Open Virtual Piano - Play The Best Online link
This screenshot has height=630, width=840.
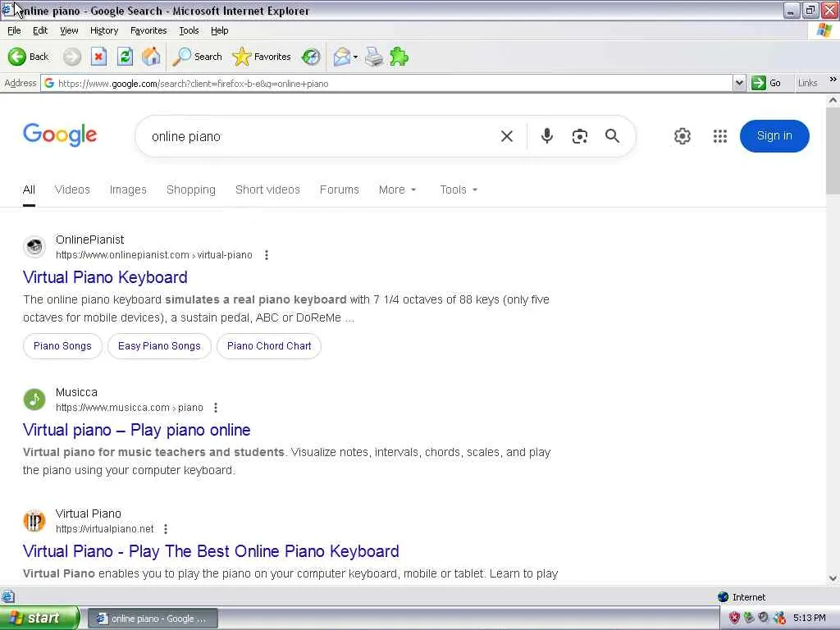point(211,551)
